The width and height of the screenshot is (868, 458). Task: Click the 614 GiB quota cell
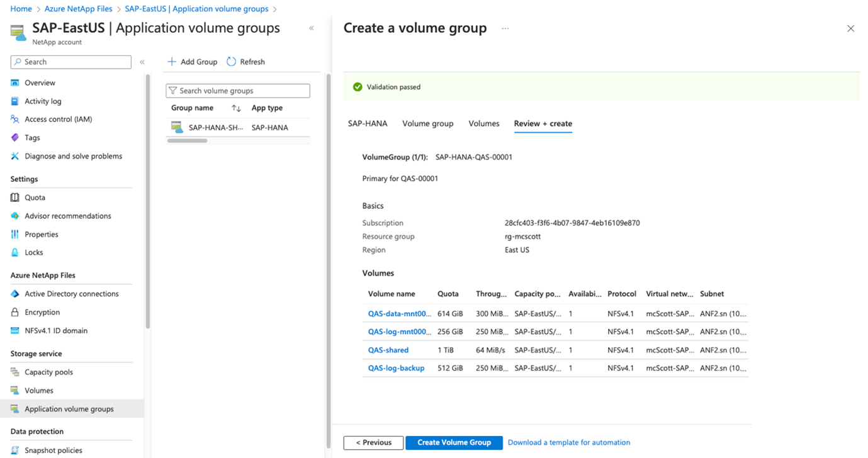pyautogui.click(x=450, y=313)
